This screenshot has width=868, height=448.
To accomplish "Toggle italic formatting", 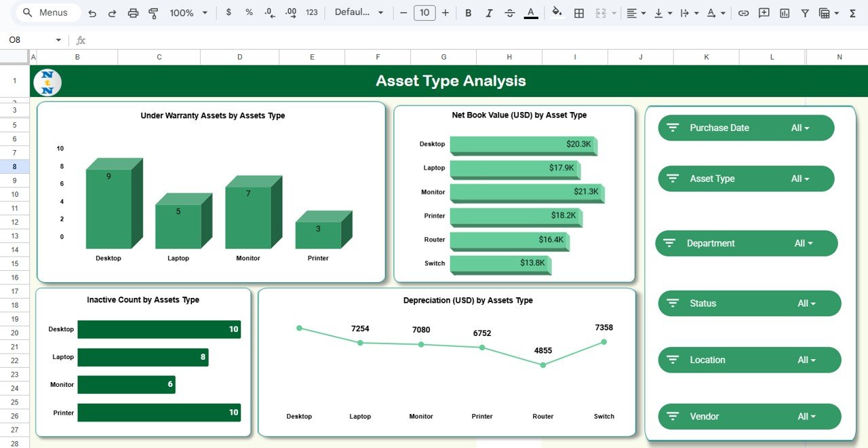I will click(x=490, y=12).
